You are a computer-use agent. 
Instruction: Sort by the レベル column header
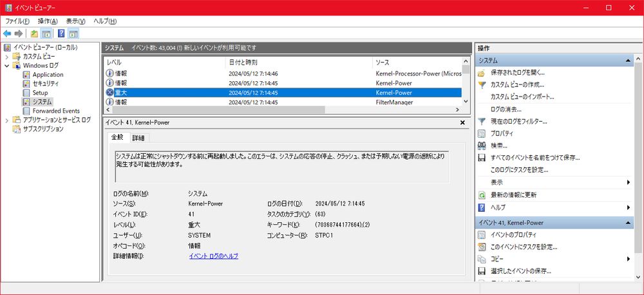(164, 62)
